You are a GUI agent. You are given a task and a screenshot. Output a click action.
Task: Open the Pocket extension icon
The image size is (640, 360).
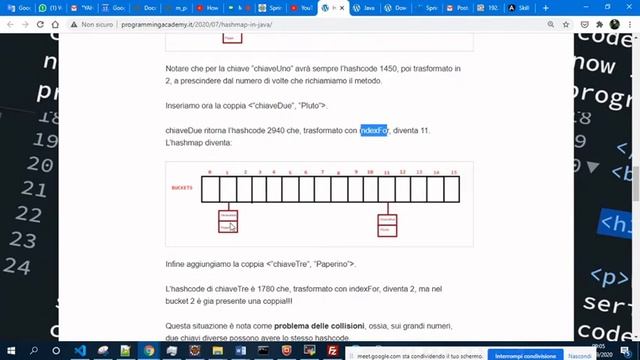click(584, 24)
